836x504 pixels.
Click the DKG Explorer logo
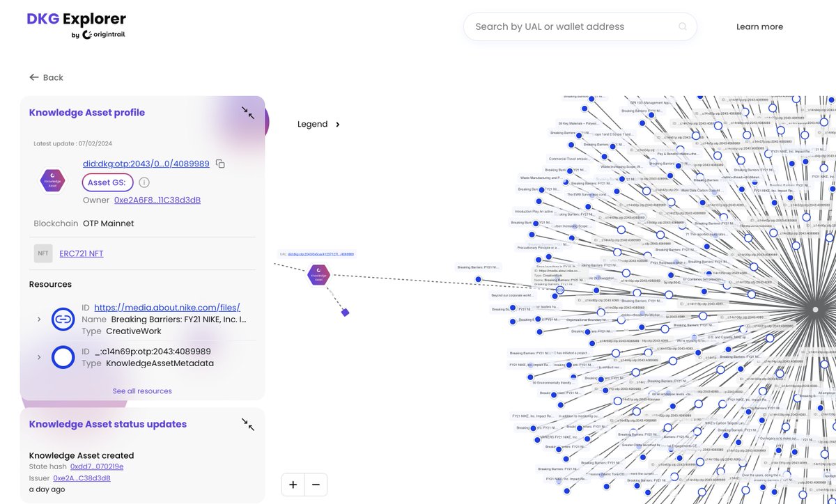coord(77,25)
